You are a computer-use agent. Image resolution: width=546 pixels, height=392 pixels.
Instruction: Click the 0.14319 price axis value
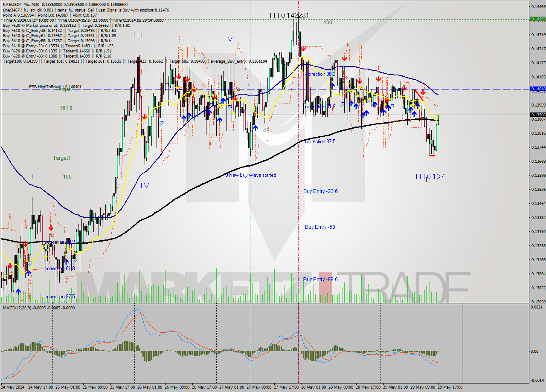(x=538, y=35)
